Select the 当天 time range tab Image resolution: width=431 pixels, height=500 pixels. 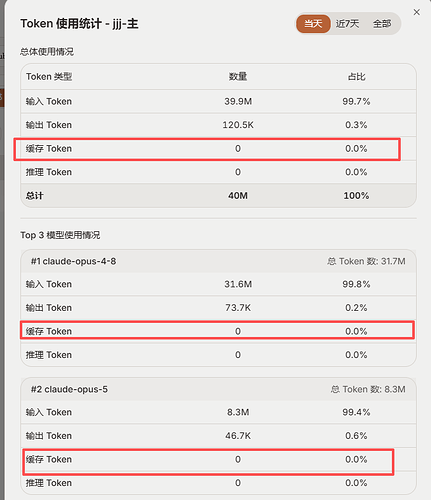313,24
